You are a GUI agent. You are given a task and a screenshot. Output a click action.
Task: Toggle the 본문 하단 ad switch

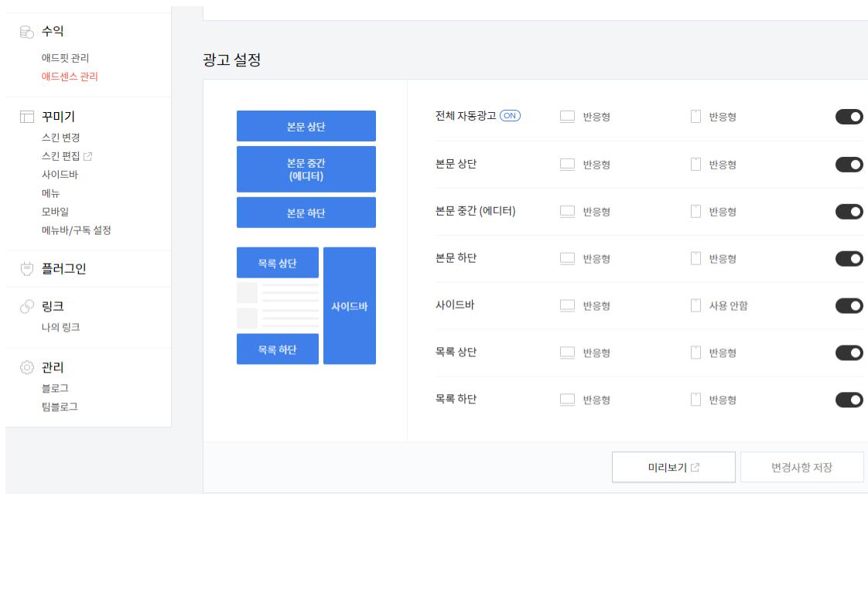point(849,258)
